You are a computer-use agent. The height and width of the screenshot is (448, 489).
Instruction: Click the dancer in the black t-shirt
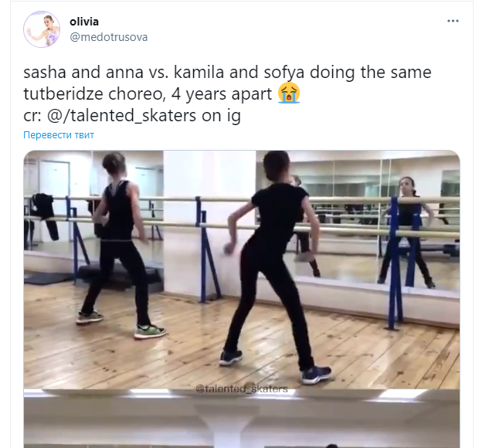[273, 265]
